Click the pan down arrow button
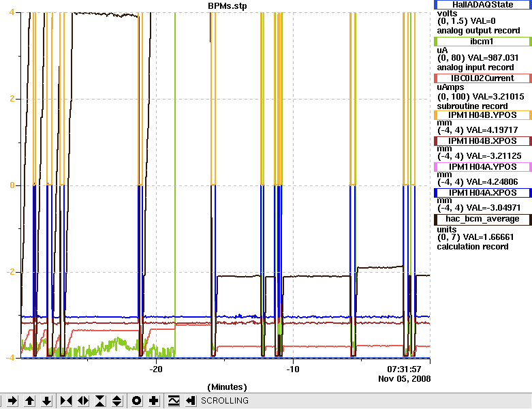The height and width of the screenshot is (409, 532). pyautogui.click(x=46, y=401)
